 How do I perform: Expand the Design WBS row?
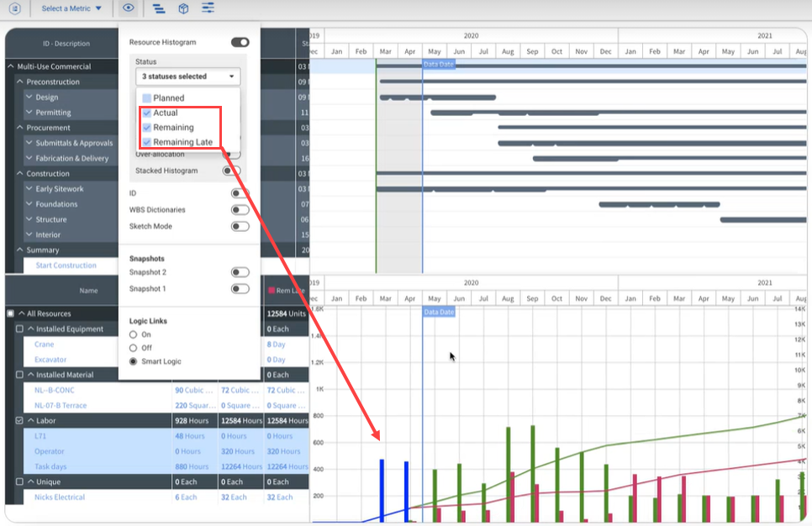point(29,97)
